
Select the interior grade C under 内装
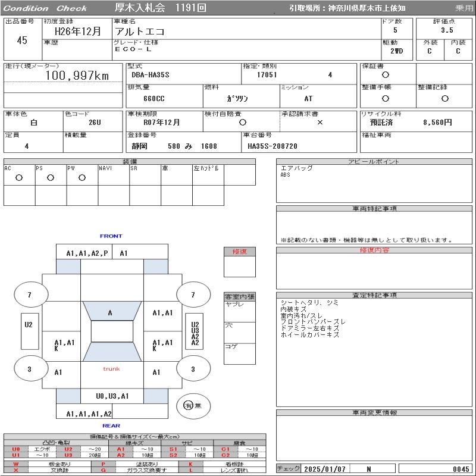click(458, 51)
